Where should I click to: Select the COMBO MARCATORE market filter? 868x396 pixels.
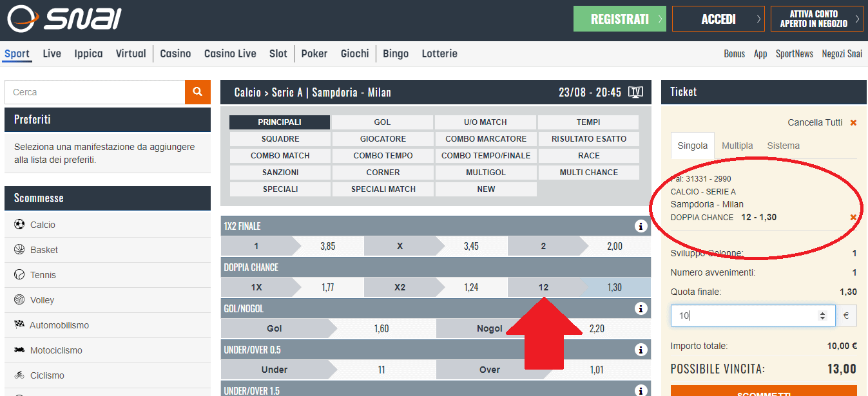[485, 139]
